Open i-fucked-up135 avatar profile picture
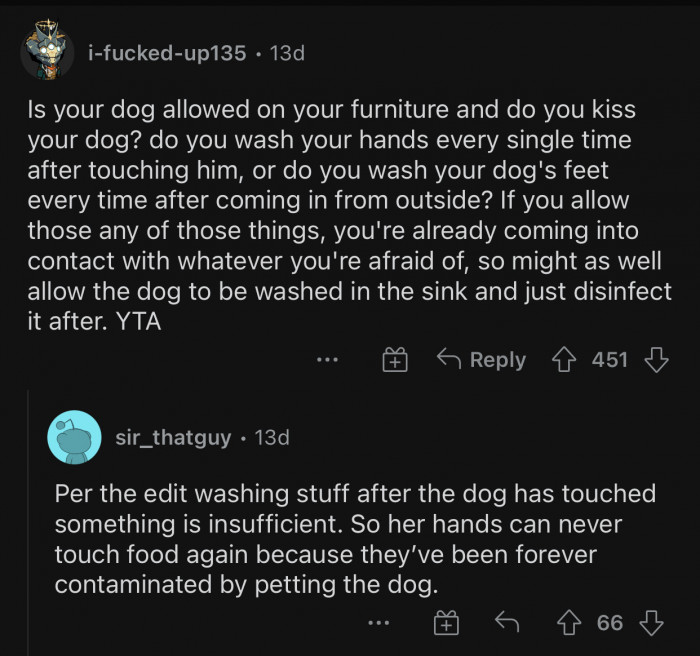 tap(46, 52)
